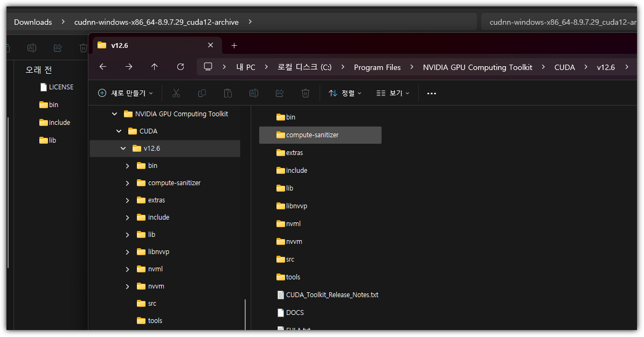Click the Paste clipboard icon
This screenshot has height=337, width=644.
point(228,93)
